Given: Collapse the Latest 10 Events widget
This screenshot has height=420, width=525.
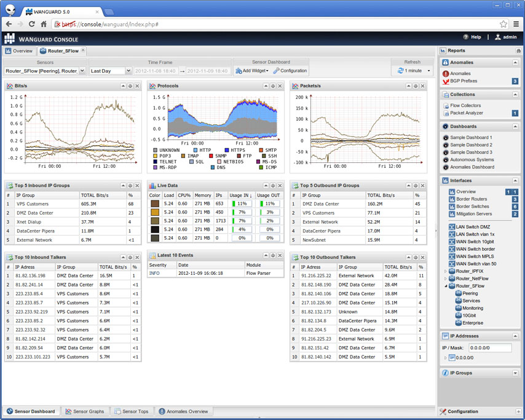Looking at the screenshot, I should [x=266, y=255].
